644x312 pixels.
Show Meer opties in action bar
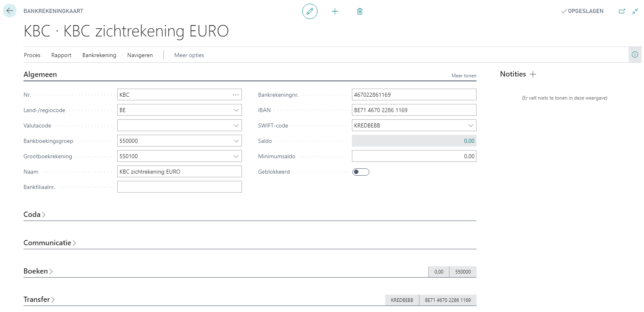[189, 55]
